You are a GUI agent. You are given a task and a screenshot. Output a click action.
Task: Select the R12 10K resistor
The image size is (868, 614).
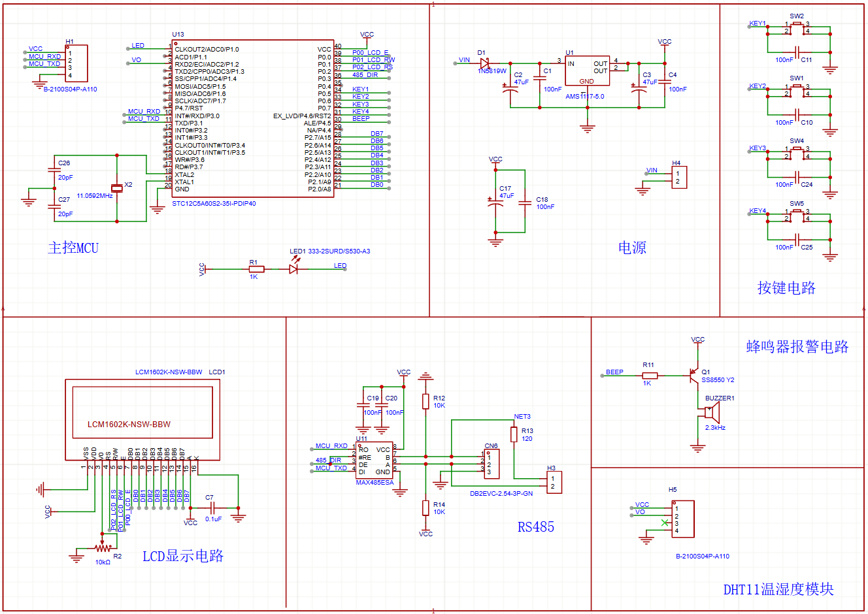click(426, 402)
